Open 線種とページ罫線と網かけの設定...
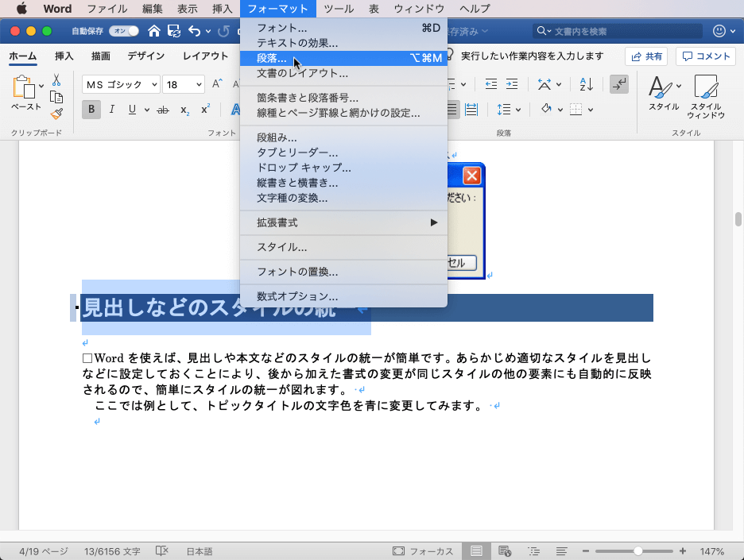The height and width of the screenshot is (560, 744). pyautogui.click(x=343, y=113)
